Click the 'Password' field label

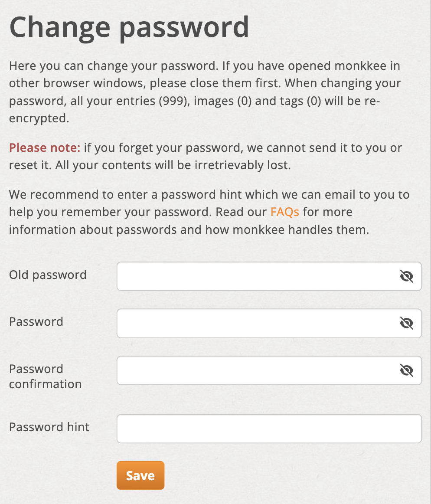click(36, 322)
